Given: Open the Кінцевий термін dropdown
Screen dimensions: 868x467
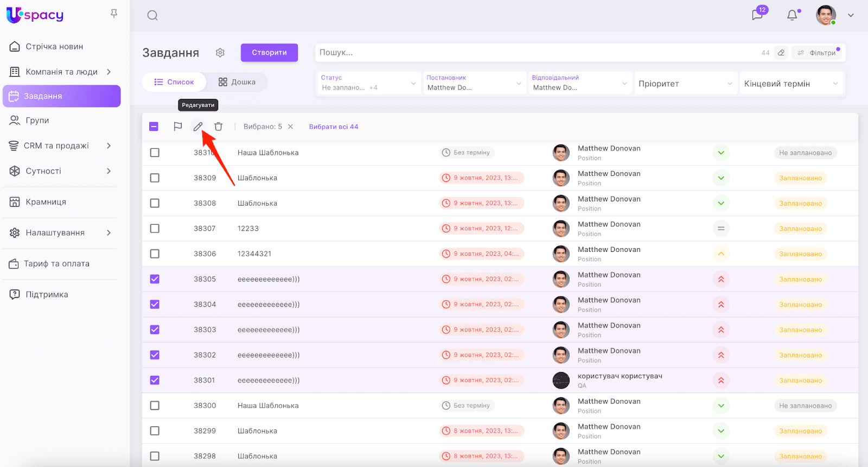Looking at the screenshot, I should point(791,84).
